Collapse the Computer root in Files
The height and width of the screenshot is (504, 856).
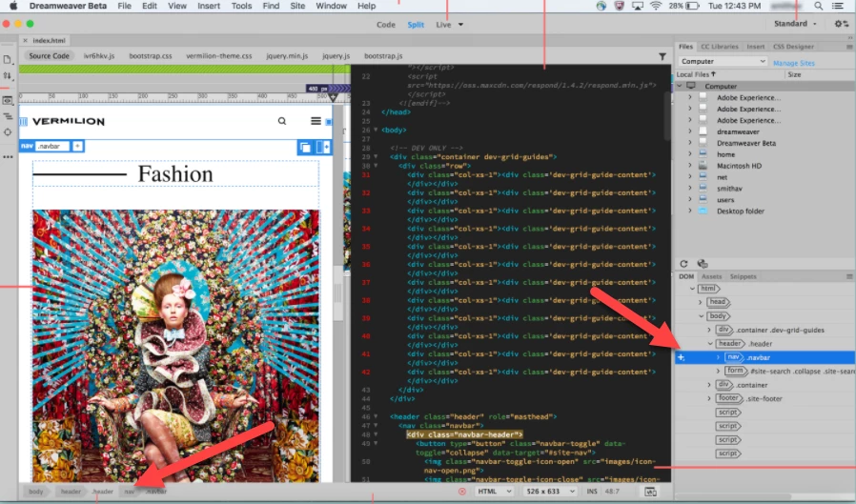[x=680, y=86]
